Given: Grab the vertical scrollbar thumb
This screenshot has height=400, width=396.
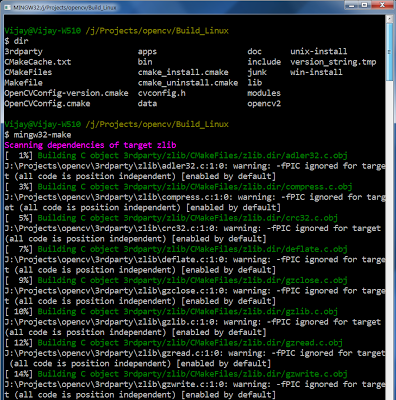Looking at the screenshot, I should pyautogui.click(x=389, y=52).
